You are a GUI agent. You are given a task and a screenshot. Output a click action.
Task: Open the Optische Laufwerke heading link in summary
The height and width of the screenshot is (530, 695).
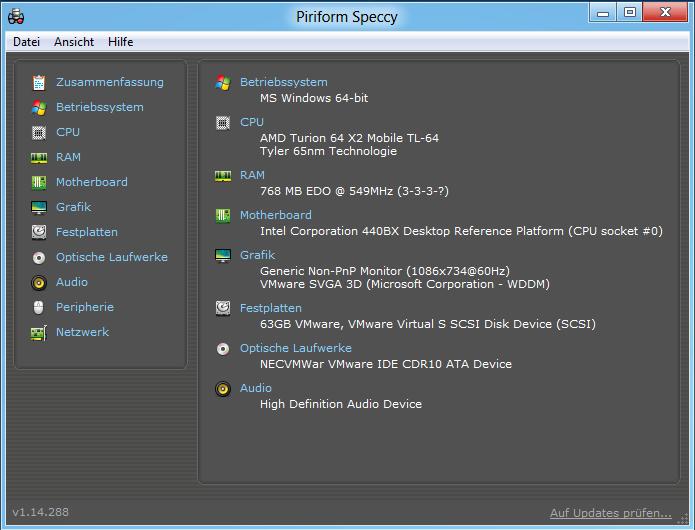point(296,348)
